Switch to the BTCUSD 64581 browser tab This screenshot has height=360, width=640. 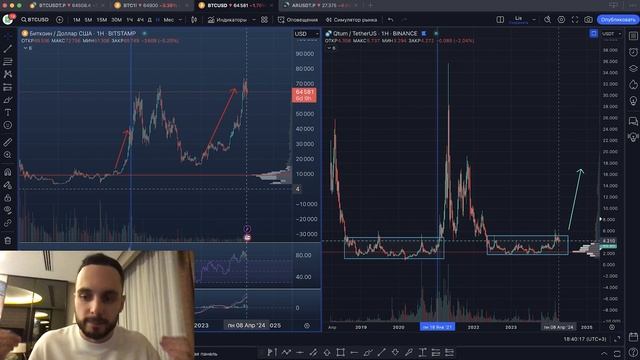(236, 5)
